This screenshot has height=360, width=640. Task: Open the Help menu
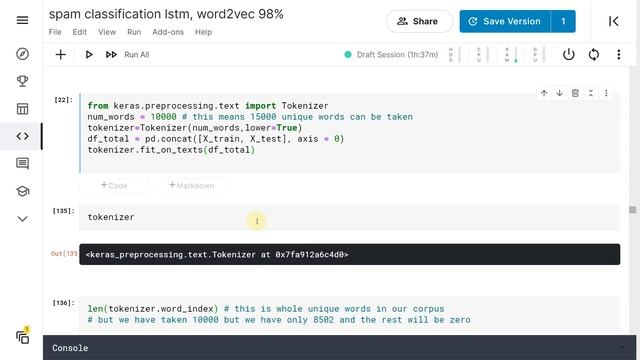click(203, 32)
